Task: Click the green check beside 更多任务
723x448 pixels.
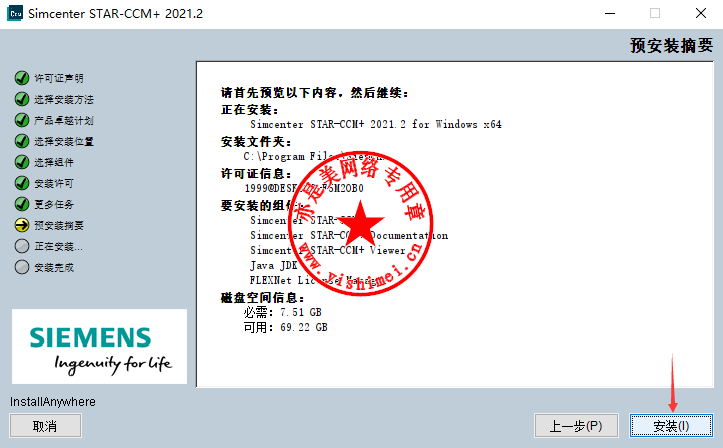Action: 22,204
